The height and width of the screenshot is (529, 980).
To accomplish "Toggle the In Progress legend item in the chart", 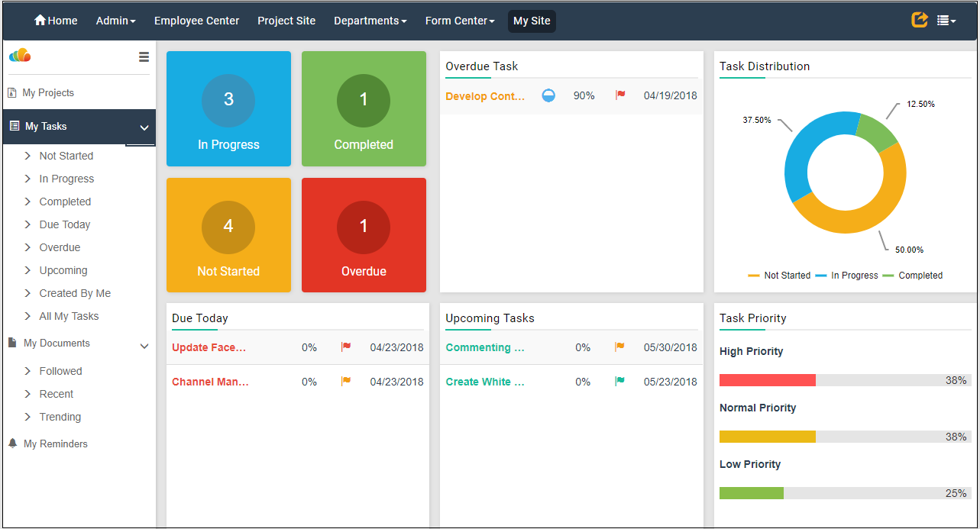I will pos(847,276).
